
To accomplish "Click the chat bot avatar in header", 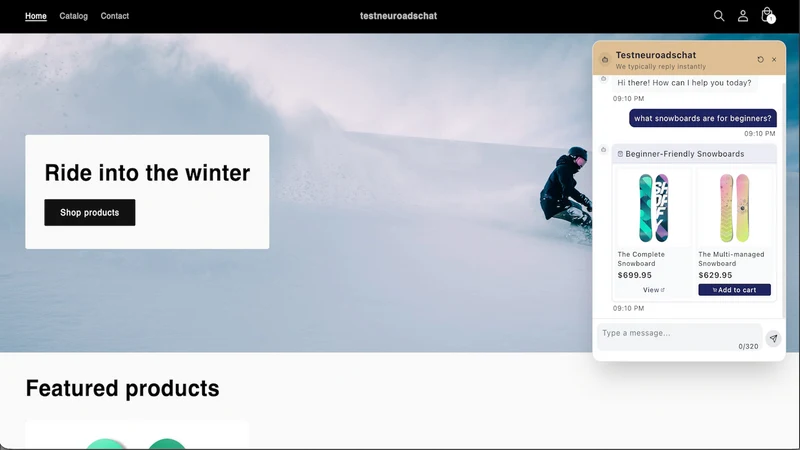I will (605, 60).
